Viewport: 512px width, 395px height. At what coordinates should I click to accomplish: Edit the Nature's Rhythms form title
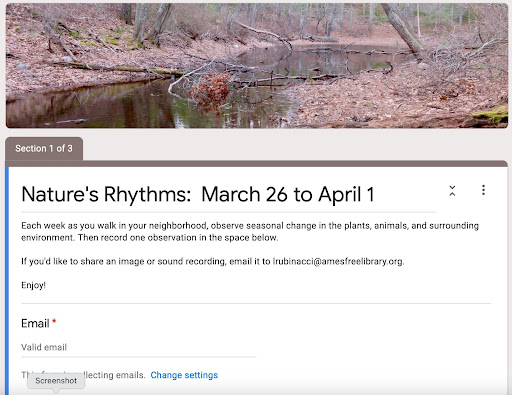coord(198,194)
